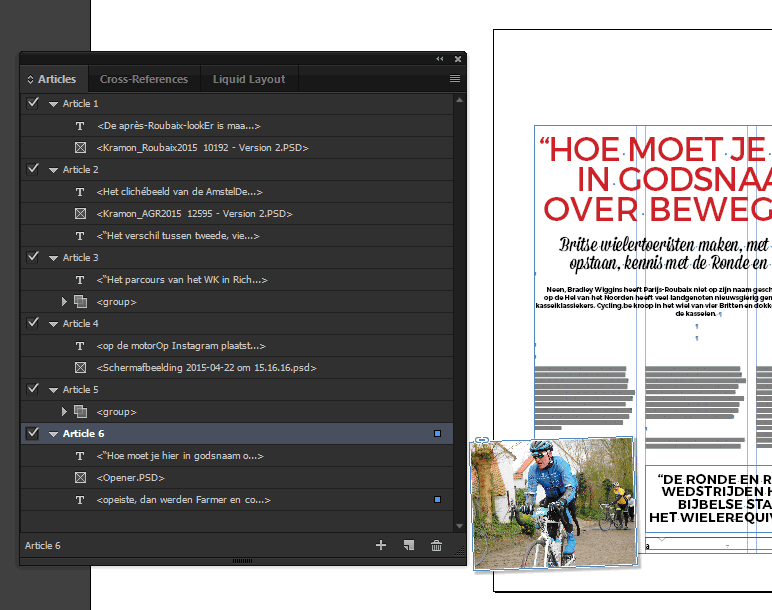Select the Article 1 row
The image size is (772, 610).
click(237, 104)
